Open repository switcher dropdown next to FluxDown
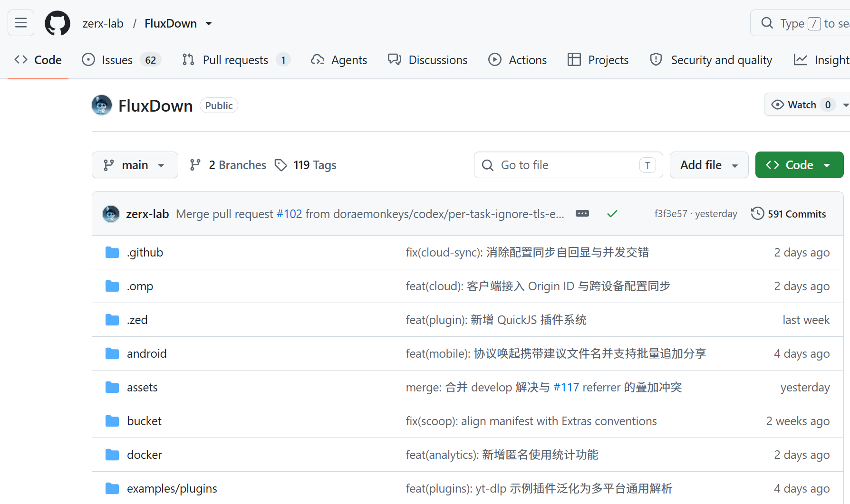The width and height of the screenshot is (850, 504). pos(209,23)
